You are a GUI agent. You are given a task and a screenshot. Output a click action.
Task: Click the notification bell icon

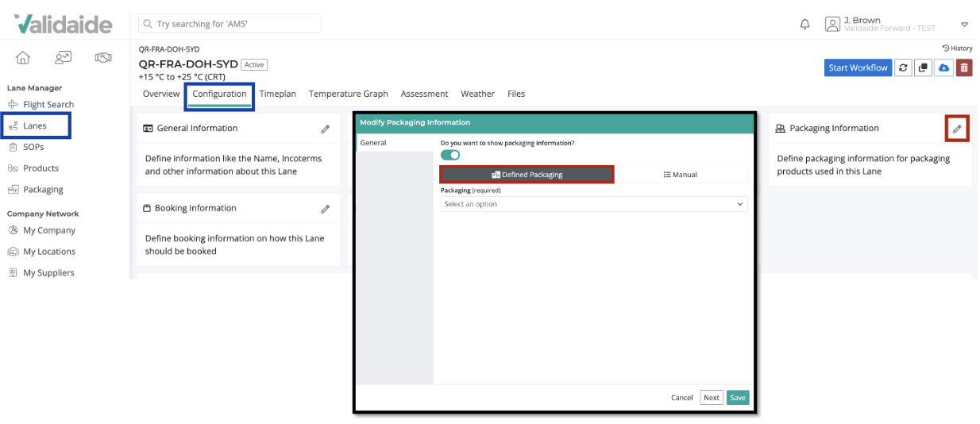[804, 25]
